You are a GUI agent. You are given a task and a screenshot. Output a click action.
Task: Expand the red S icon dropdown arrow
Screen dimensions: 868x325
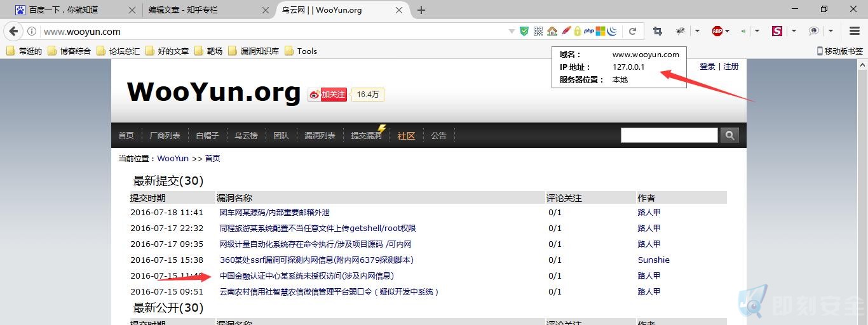pyautogui.click(x=794, y=31)
